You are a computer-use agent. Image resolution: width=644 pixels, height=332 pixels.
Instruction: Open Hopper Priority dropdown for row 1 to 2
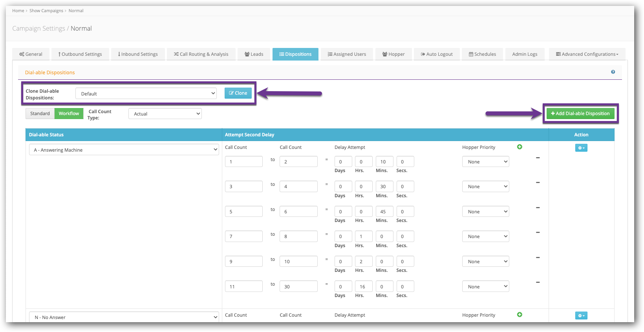486,162
